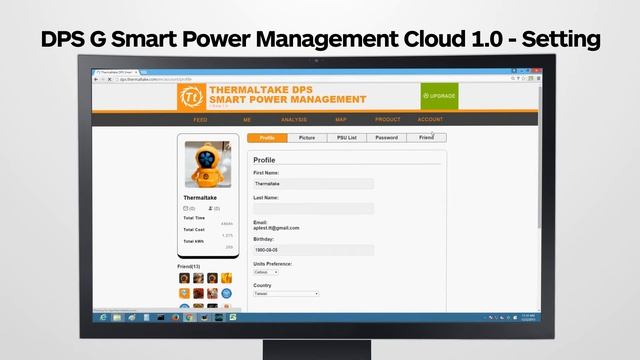Select the Thermaltake DPS browser tab

(116, 72)
